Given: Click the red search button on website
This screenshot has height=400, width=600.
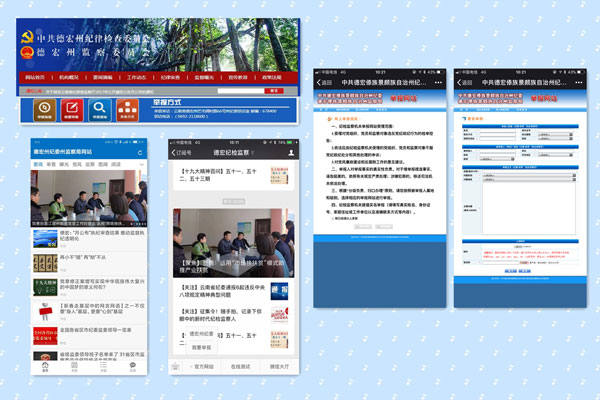Looking at the screenshot, I should click(274, 91).
